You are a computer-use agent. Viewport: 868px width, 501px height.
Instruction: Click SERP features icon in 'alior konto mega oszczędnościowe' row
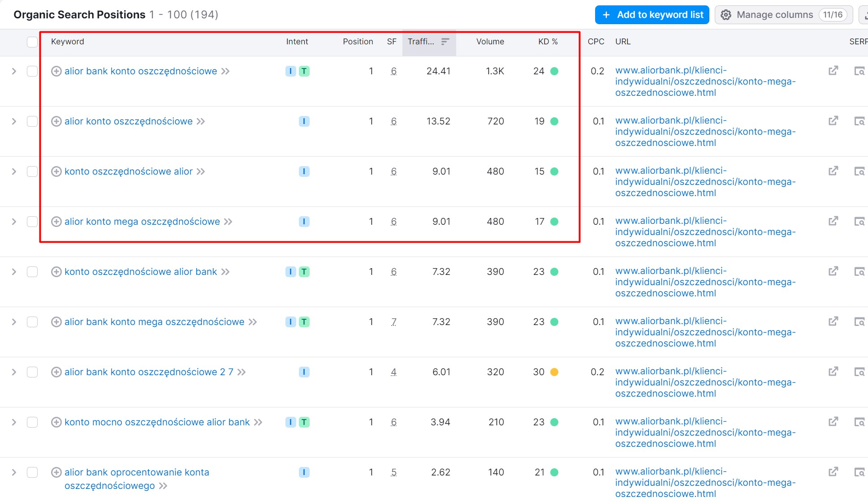393,222
